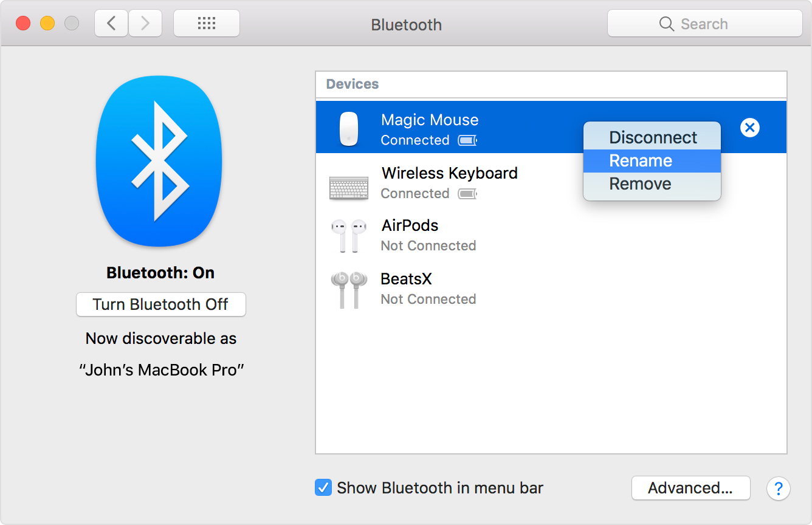Click the help question mark button

[779, 489]
